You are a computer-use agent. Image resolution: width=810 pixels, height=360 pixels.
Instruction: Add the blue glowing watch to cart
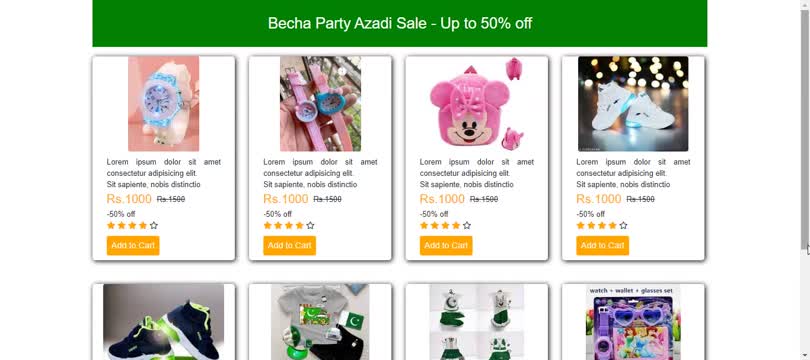point(133,245)
